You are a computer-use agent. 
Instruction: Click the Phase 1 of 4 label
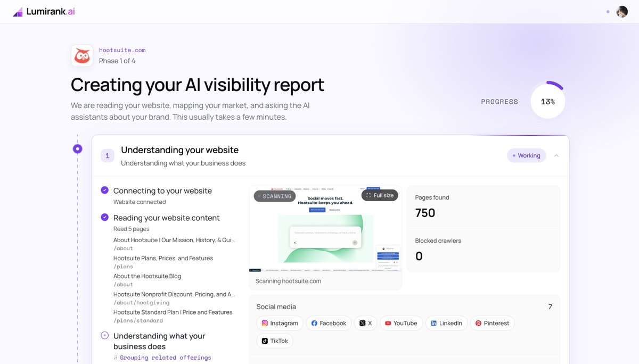(x=117, y=61)
